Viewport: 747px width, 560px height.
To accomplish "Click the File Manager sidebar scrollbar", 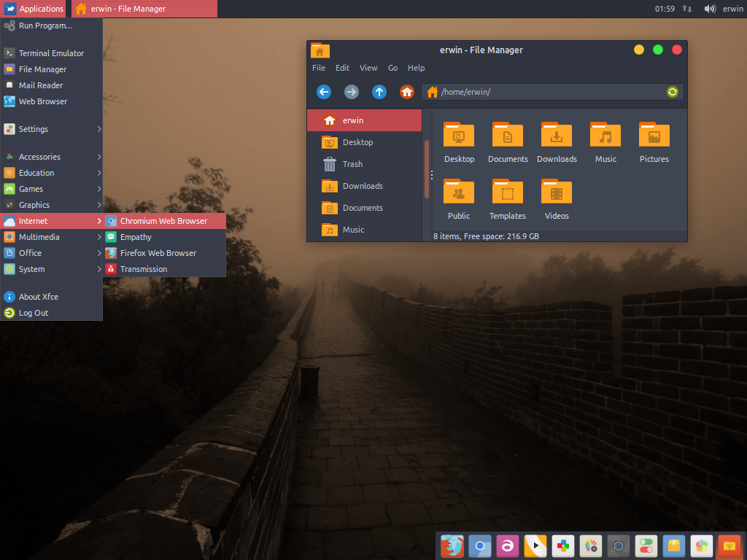I will point(426,169).
